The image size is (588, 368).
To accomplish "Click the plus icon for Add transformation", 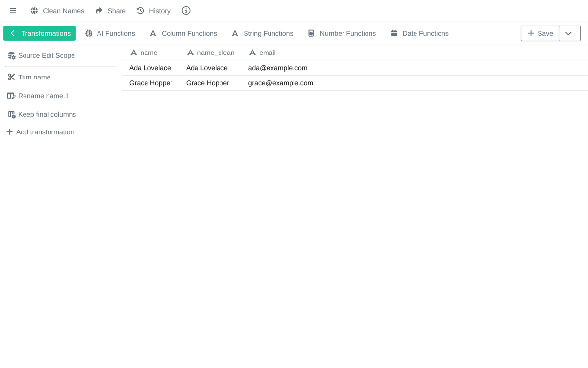I will pyautogui.click(x=9, y=132).
